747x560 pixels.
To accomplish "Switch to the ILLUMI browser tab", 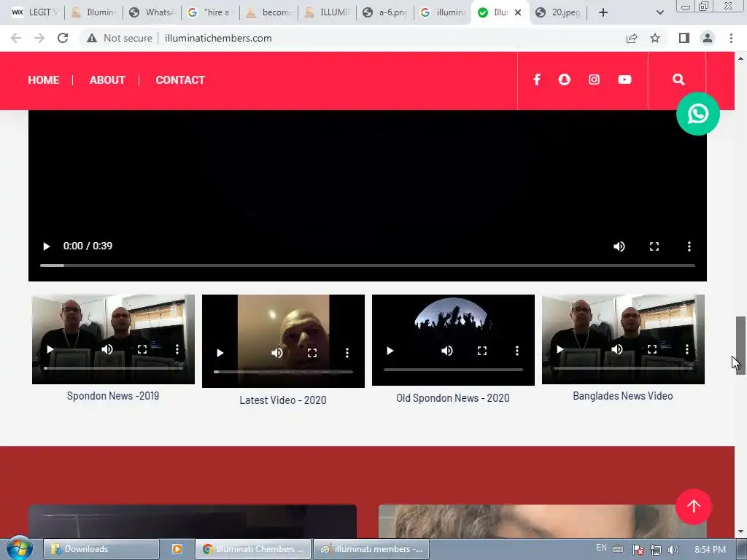I will point(328,12).
